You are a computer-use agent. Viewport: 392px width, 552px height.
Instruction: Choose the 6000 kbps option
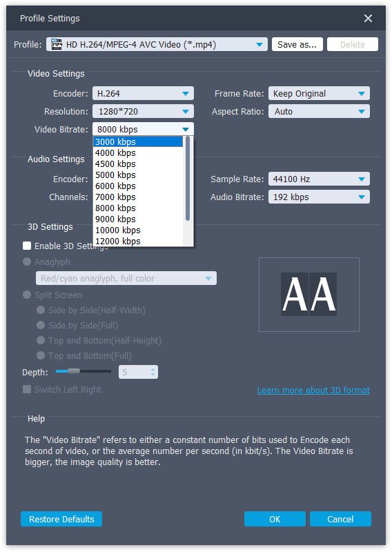click(x=138, y=186)
